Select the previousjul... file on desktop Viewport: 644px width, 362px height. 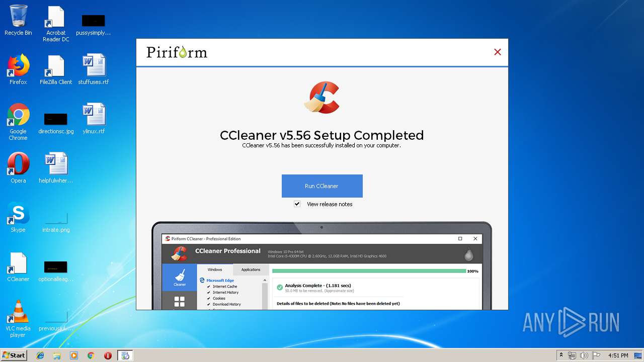click(x=56, y=320)
